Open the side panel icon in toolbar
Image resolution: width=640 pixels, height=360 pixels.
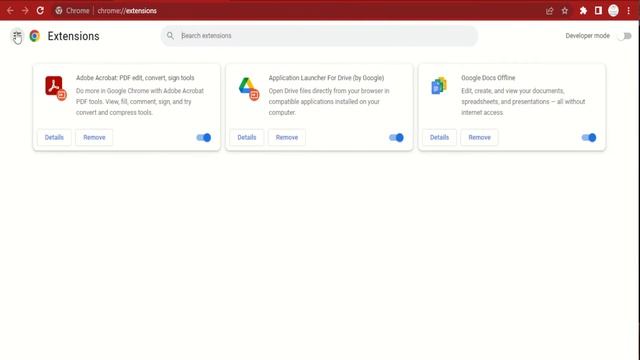(598, 11)
